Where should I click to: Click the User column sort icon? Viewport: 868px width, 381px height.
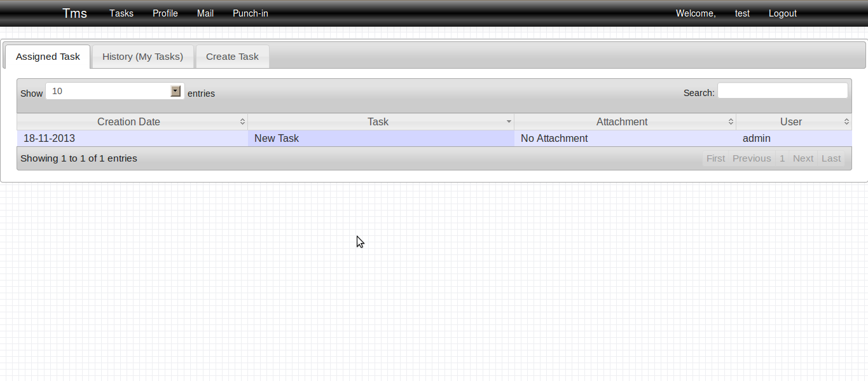tap(846, 121)
